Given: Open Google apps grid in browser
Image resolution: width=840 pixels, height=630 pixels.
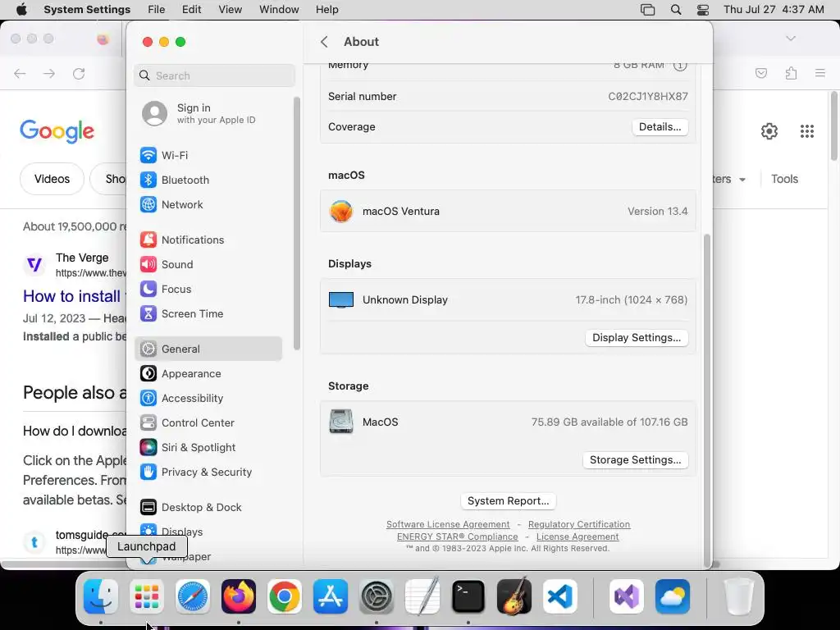Looking at the screenshot, I should pyautogui.click(x=807, y=131).
